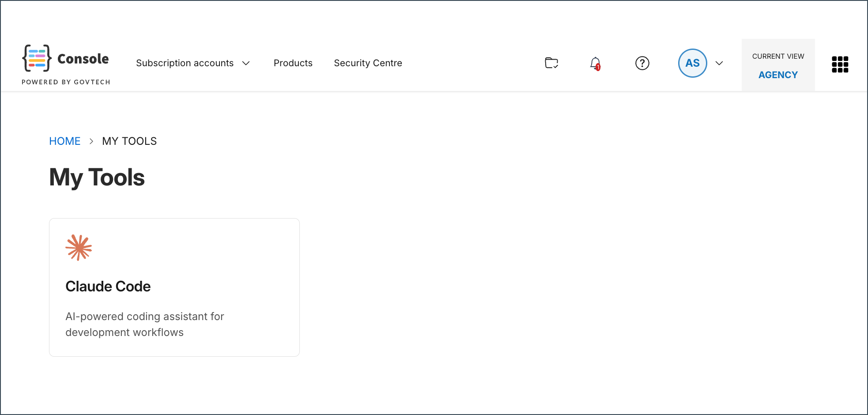Open the folder checkmark icon in header
Viewport: 868px width, 415px height.
[551, 63]
